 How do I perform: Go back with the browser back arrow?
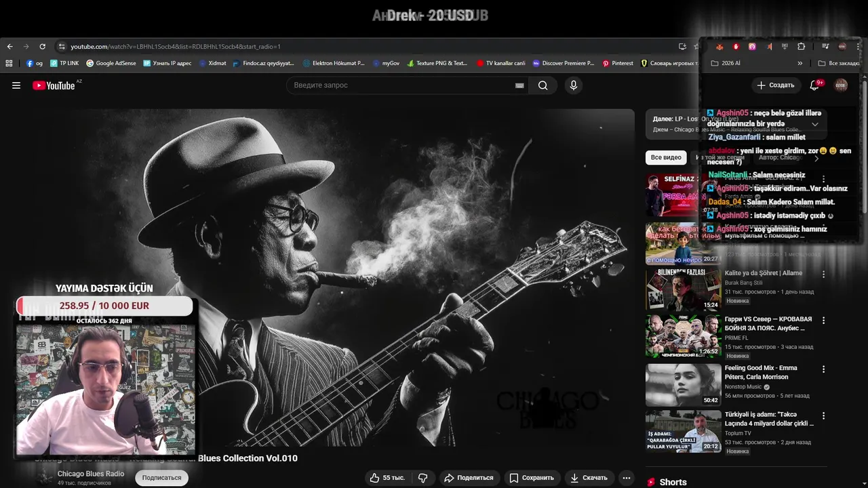pyautogui.click(x=9, y=47)
